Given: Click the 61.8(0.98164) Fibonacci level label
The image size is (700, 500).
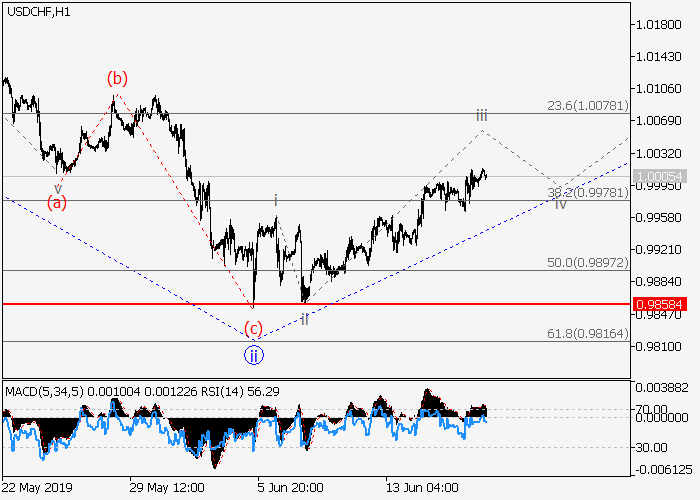Looking at the screenshot, I should (x=586, y=333).
